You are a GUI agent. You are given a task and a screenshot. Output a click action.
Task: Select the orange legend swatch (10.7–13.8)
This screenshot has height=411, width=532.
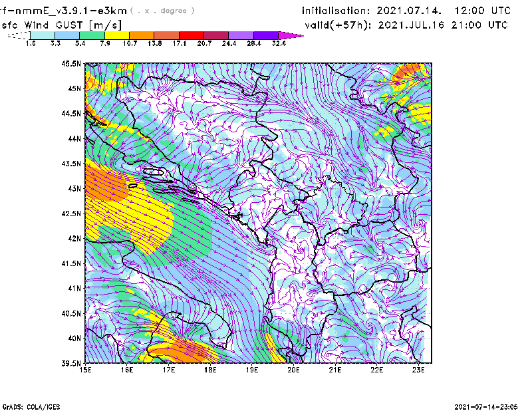coord(142,35)
